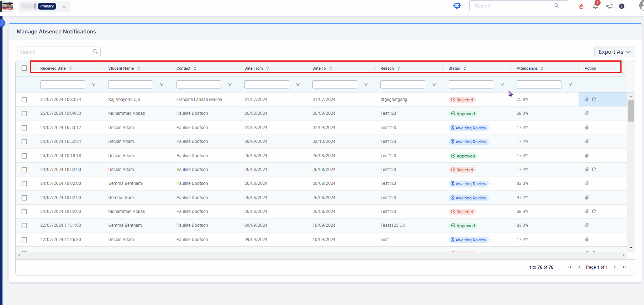Open the Attendance filter funnel
The height and width of the screenshot is (305, 644).
570,84
